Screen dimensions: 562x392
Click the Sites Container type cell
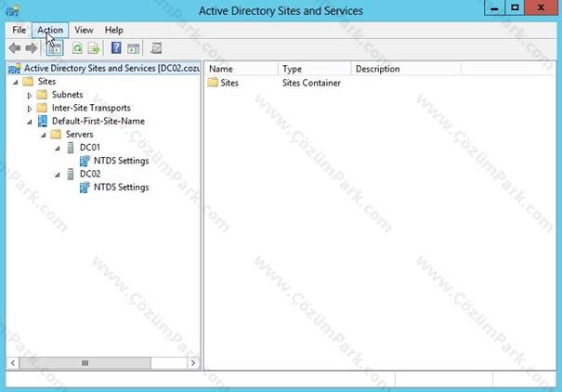pos(311,83)
